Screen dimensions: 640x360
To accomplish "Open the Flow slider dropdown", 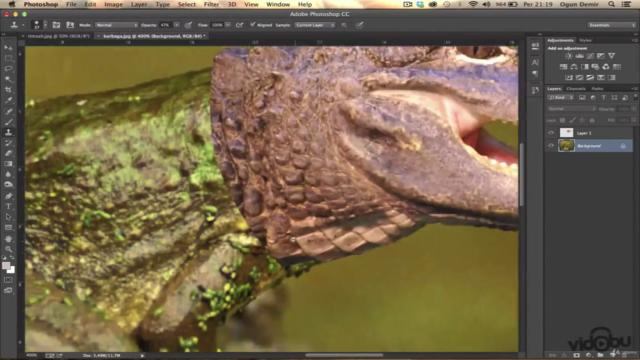I will tap(228, 25).
